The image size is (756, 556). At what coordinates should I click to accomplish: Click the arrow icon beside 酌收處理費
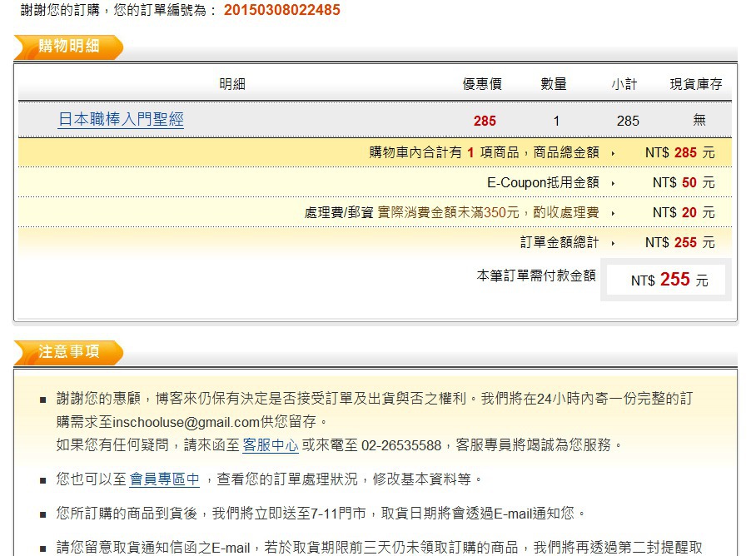point(613,213)
